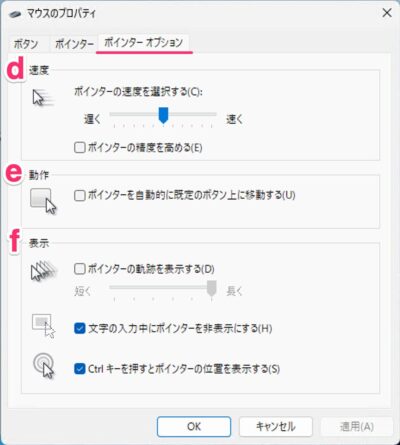
Task: Check ポインターを自動的に既定のボタン上に移動する option
Action: point(80,195)
